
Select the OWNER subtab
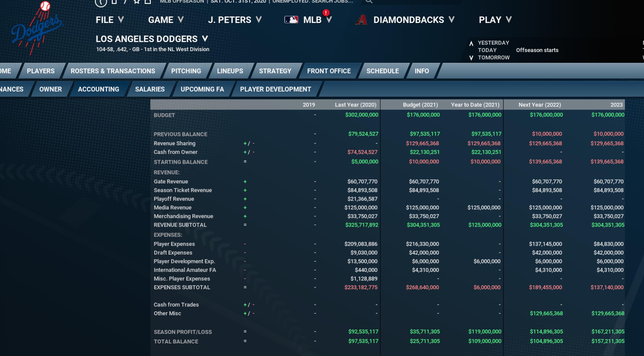[x=50, y=89]
